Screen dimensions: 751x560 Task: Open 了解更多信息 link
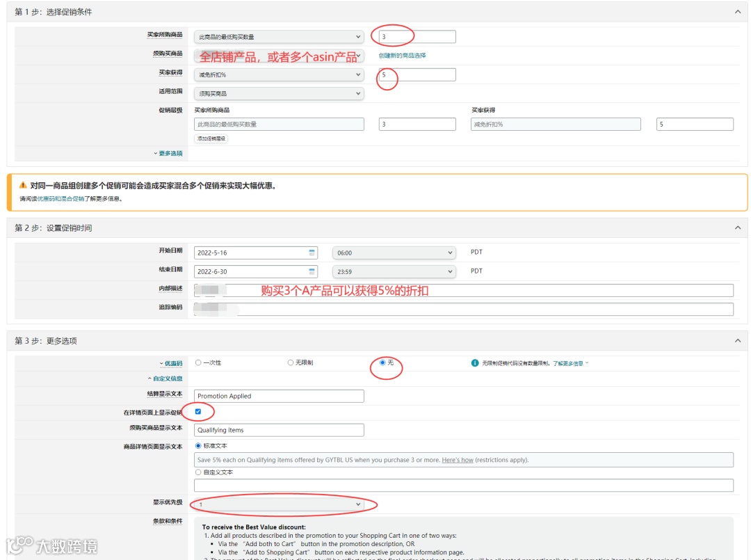tap(568, 364)
